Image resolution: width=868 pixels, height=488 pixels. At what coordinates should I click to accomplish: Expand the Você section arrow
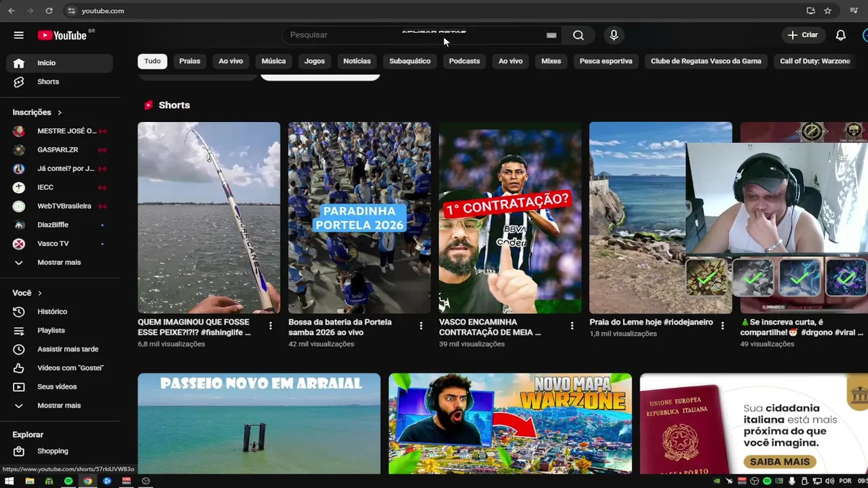click(40, 293)
